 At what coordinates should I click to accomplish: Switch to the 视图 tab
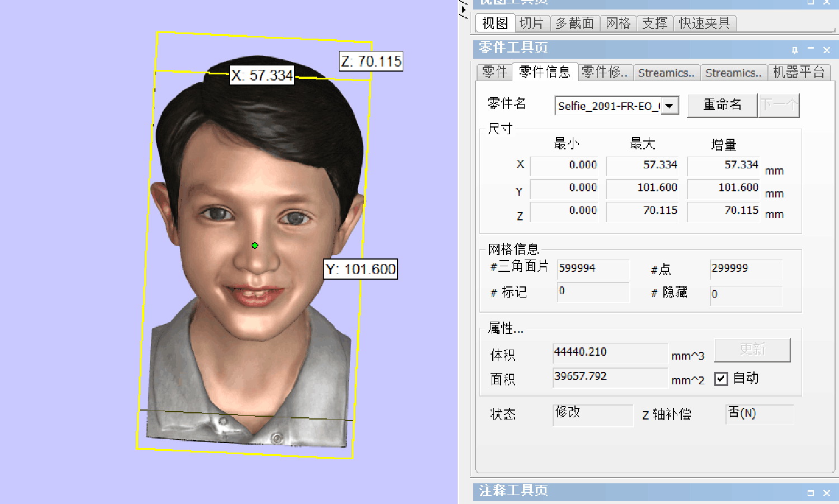[x=495, y=23]
